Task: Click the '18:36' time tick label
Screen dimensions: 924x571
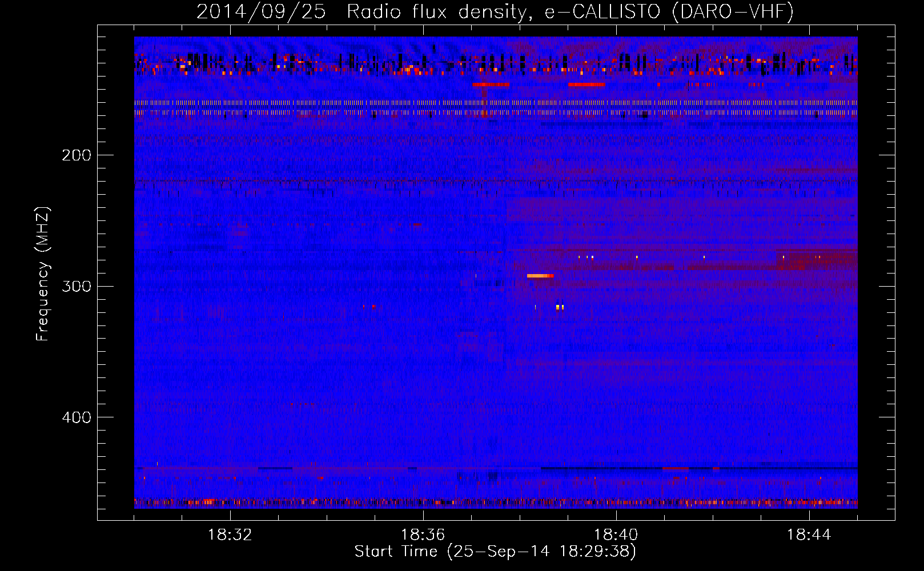Action: coord(423,535)
